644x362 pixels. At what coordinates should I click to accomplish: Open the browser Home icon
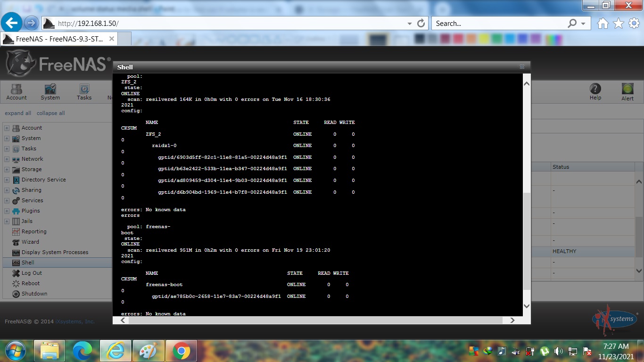(603, 23)
